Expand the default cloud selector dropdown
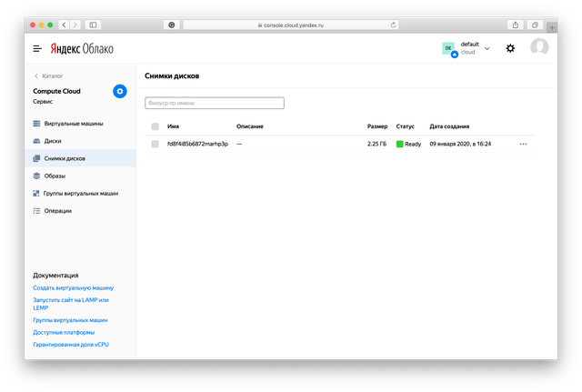Screen dimensions: 582x392 coord(487,48)
